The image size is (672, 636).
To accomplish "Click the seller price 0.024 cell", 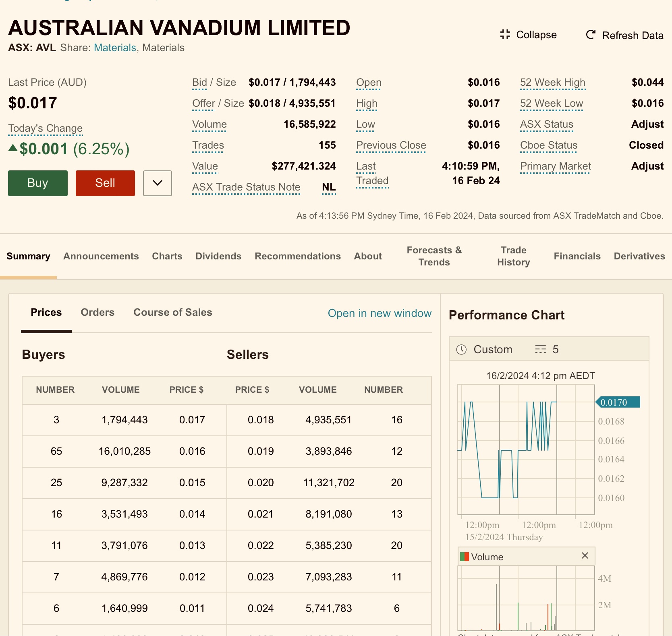I will coord(261,609).
